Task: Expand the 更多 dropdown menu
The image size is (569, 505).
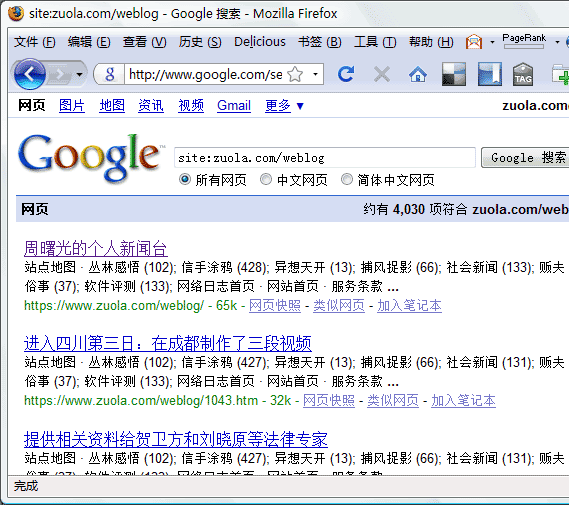Action: (284, 106)
